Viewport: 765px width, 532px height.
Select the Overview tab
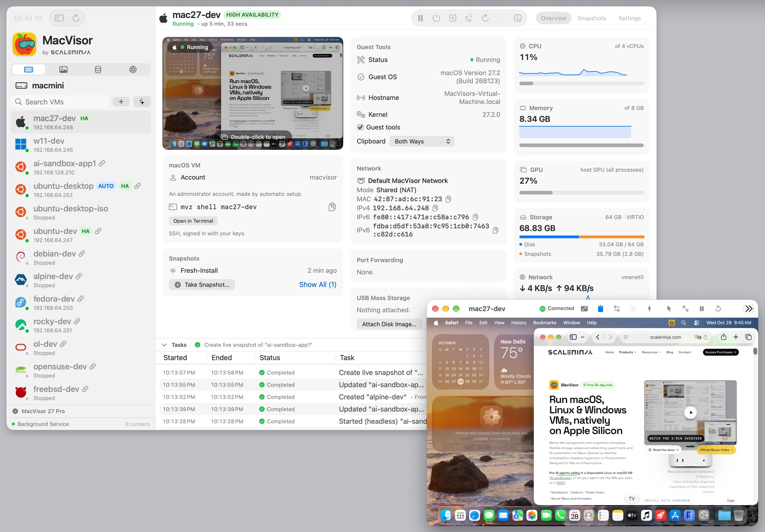(553, 18)
